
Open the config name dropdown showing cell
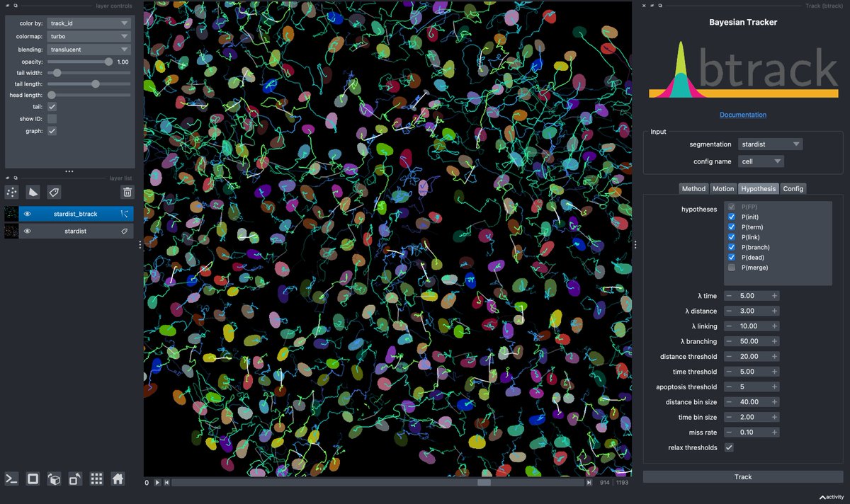pyautogui.click(x=761, y=161)
